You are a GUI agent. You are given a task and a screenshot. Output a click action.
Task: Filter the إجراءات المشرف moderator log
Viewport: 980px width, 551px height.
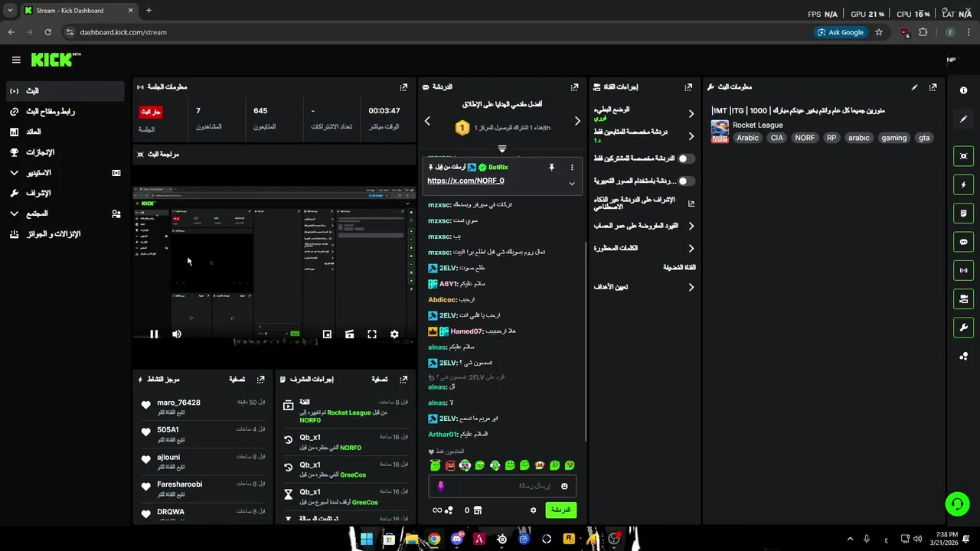point(379,379)
